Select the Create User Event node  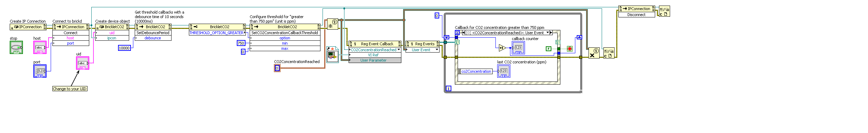333,24
